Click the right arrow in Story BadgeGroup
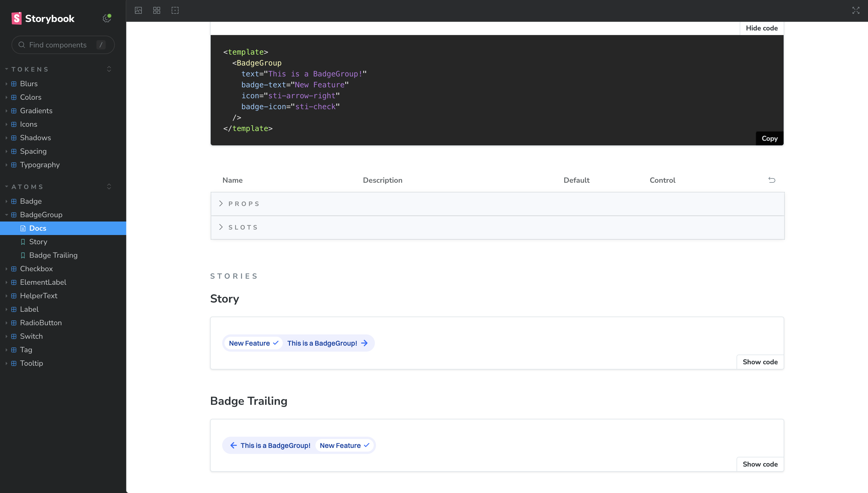 364,343
